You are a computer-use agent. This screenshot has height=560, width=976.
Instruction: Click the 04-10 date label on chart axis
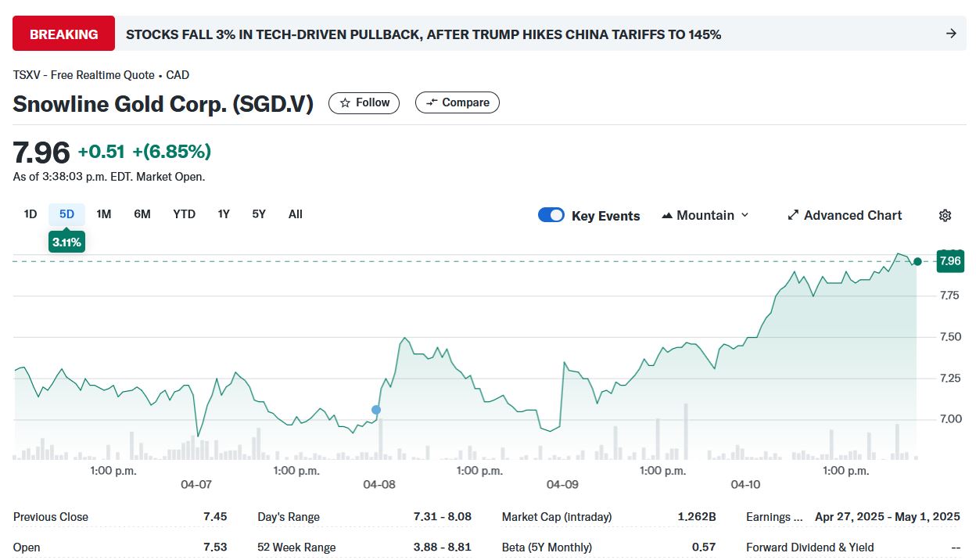(745, 485)
